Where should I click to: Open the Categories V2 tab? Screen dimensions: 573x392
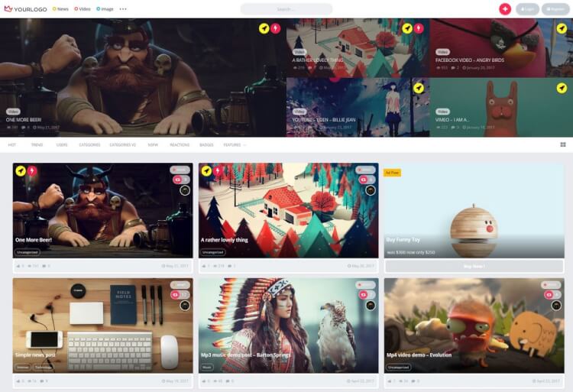[123, 145]
